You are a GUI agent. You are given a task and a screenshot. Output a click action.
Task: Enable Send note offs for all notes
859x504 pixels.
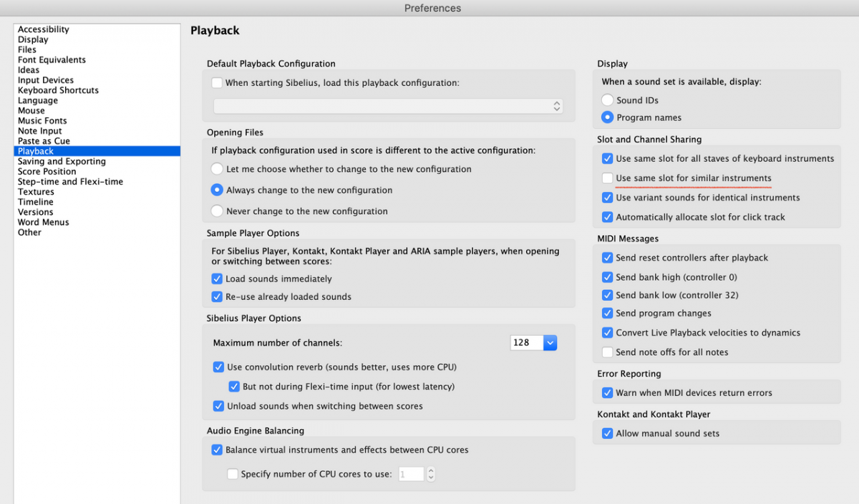click(x=608, y=352)
